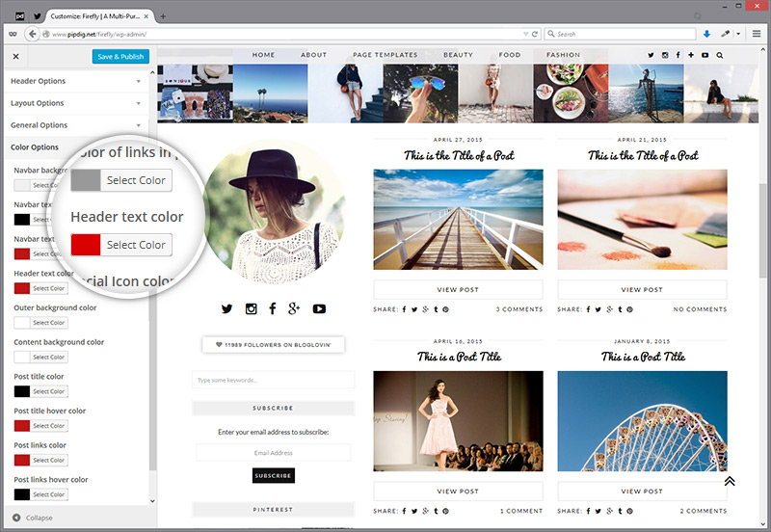The height and width of the screenshot is (532, 771).
Task: Open the browser hamburger menu
Action: point(757,34)
